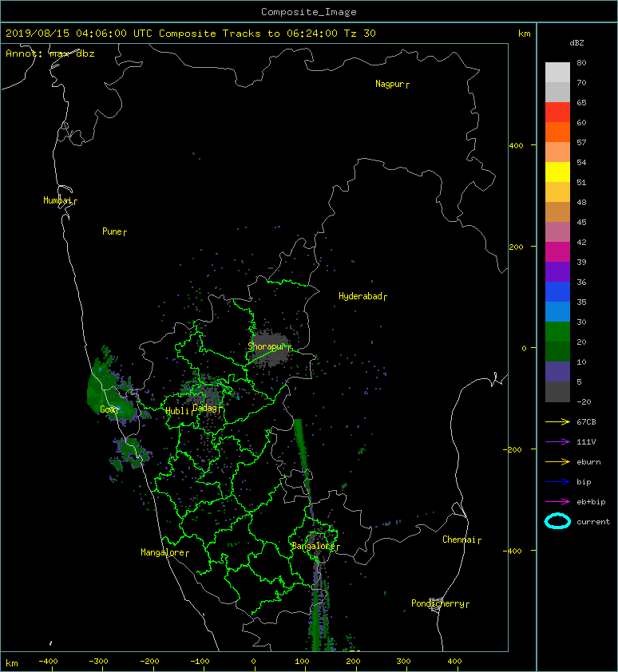Click the -400 tick on horizontal axis
The height and width of the screenshot is (672, 618).
point(48,662)
